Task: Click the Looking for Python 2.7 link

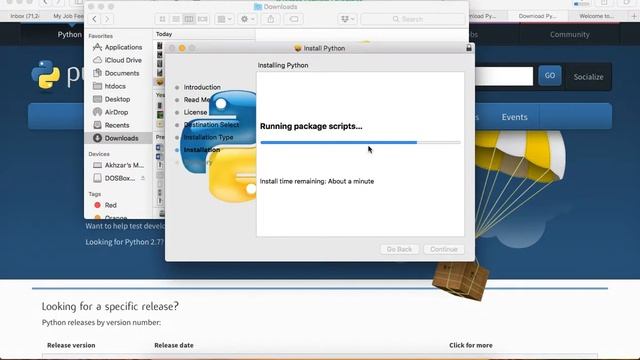Action: tap(124, 242)
